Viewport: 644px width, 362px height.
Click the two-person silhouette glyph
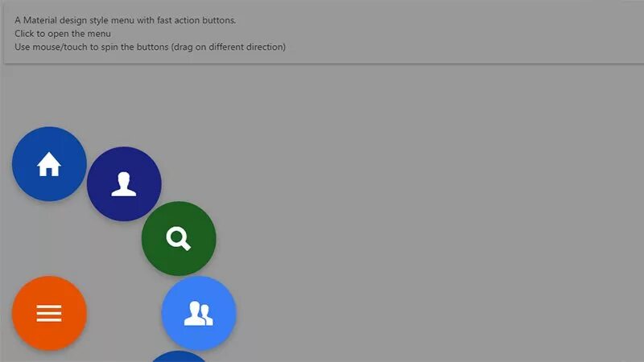(x=198, y=314)
